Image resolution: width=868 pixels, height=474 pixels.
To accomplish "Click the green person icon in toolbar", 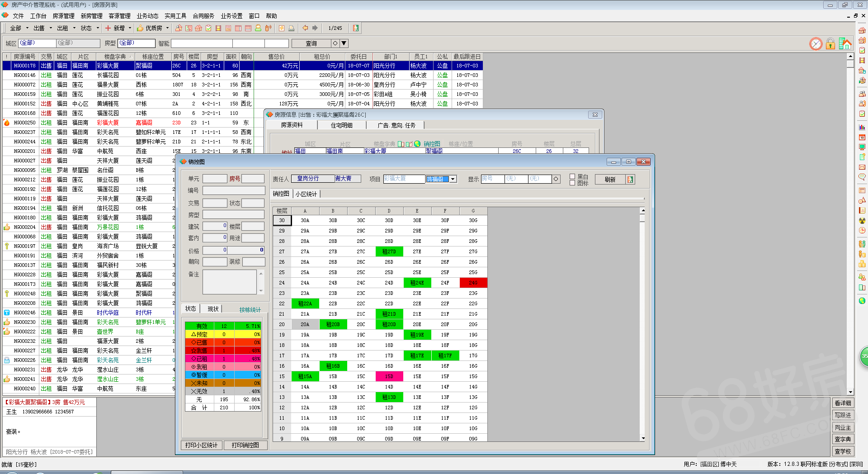I will pyautogui.click(x=258, y=28).
